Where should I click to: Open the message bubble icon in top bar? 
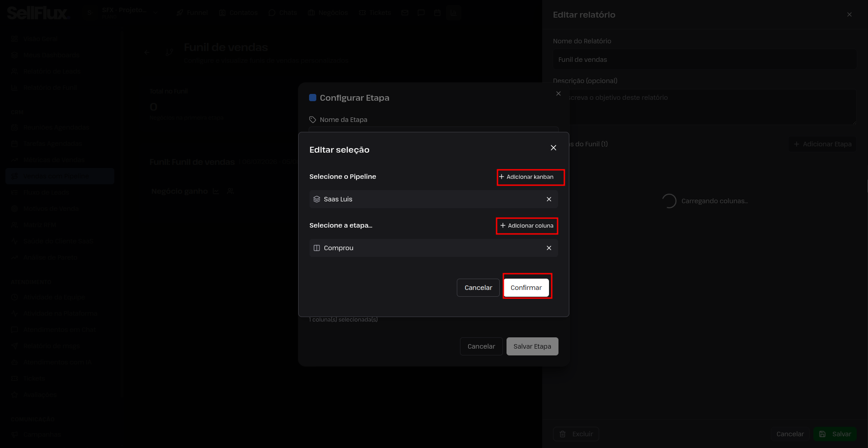point(421,13)
